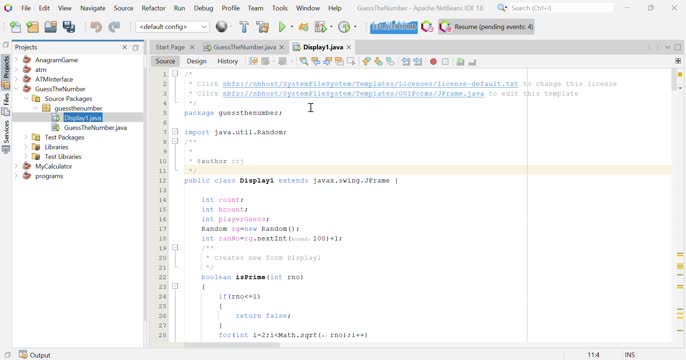The image size is (686, 360).
Task: Click the New File toolbar icon
Action: pos(15,27)
